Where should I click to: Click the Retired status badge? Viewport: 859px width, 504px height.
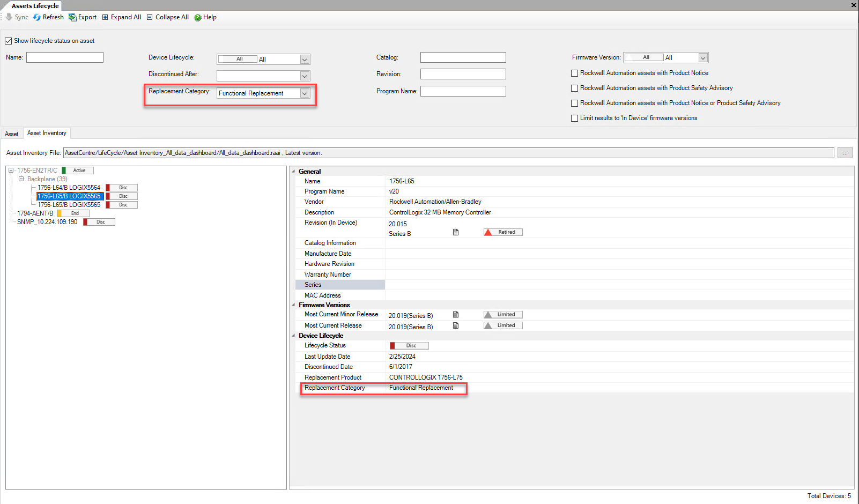503,232
